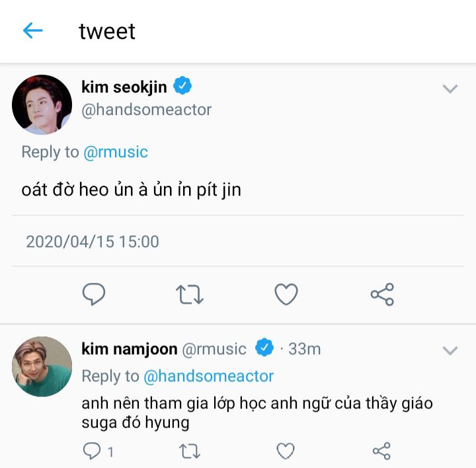476x468 pixels.
Task: Open kim namjoon's display name
Action: (130, 348)
